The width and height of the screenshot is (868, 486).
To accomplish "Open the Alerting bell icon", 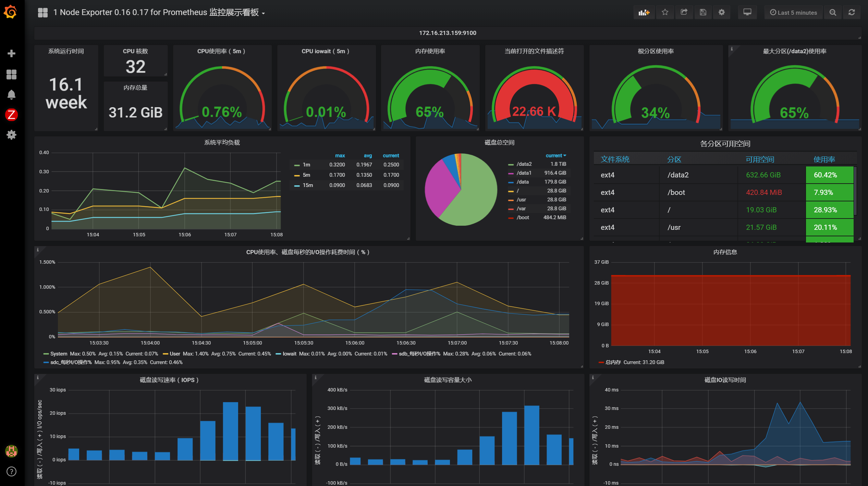I will [x=11, y=95].
